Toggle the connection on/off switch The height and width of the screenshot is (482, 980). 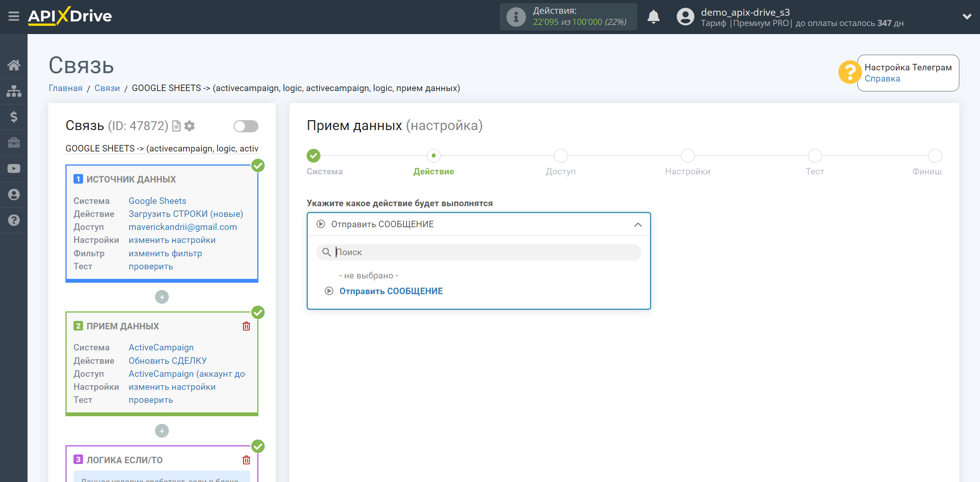[246, 126]
